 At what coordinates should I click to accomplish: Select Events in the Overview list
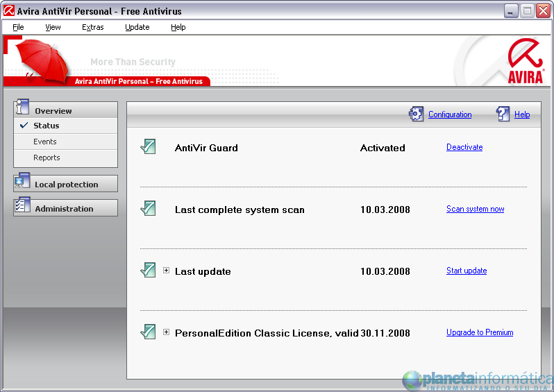click(x=66, y=142)
